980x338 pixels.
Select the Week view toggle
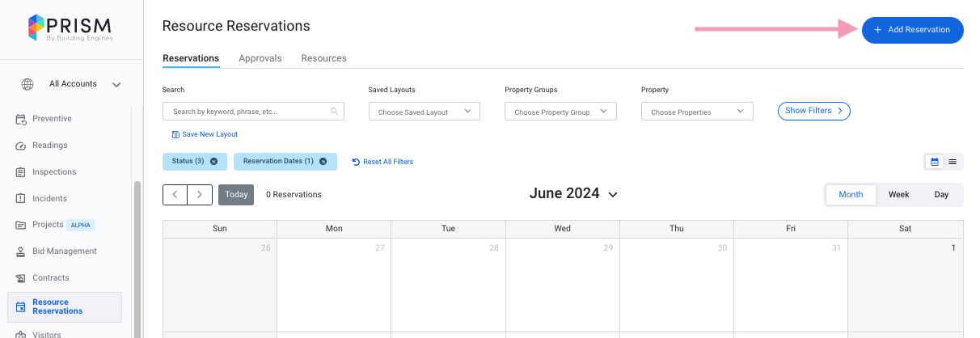coord(898,195)
